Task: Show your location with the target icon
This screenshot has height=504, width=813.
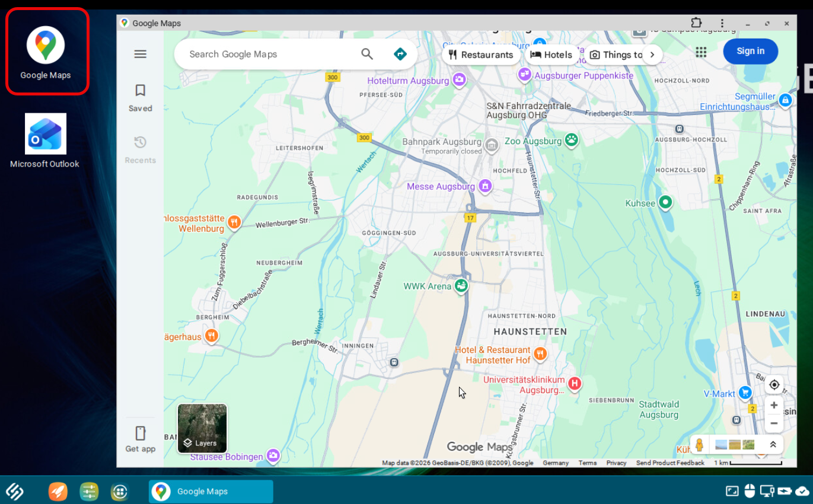Action: point(774,385)
